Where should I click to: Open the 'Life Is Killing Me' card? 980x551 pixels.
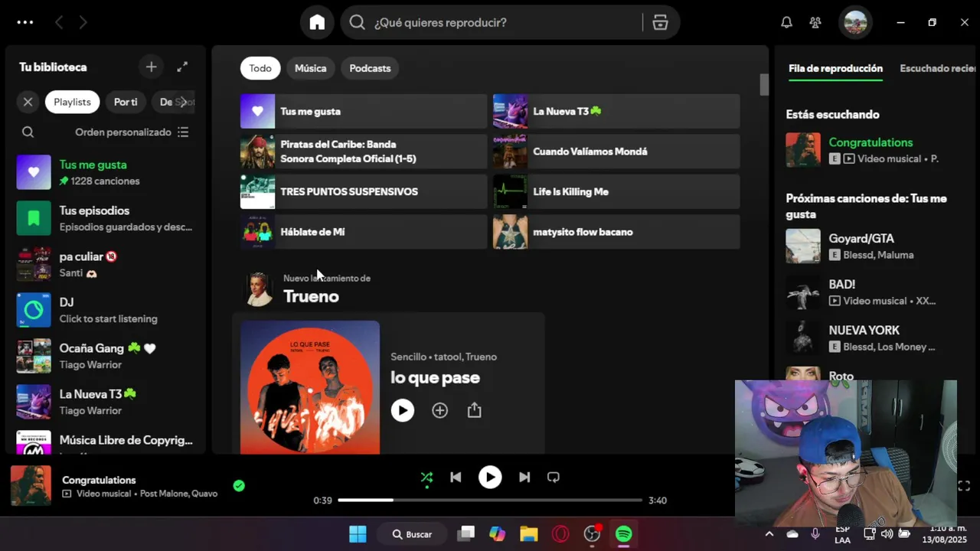tap(616, 191)
